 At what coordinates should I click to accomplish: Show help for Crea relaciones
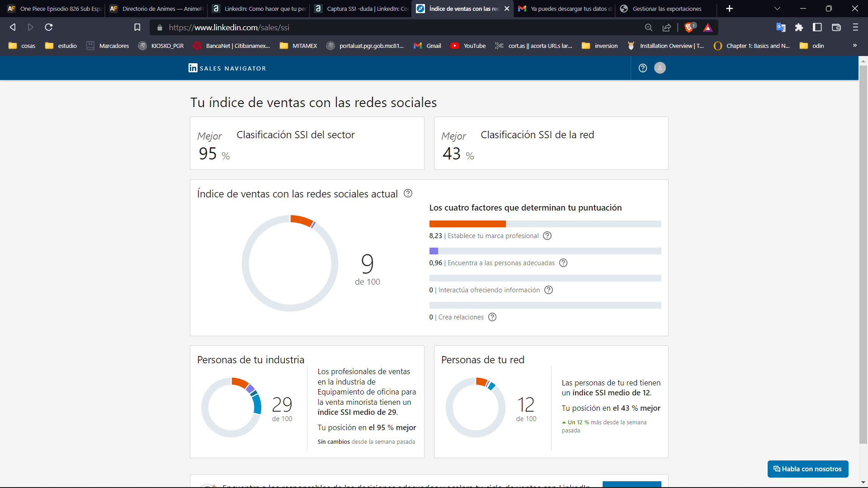click(x=492, y=317)
